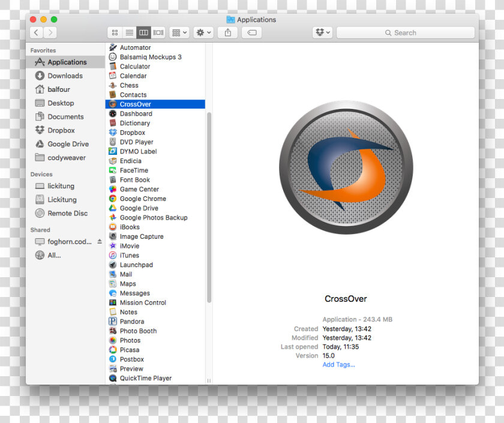Go forward with the right arrow button
Screen dimensions: 504x423
(x=50, y=32)
